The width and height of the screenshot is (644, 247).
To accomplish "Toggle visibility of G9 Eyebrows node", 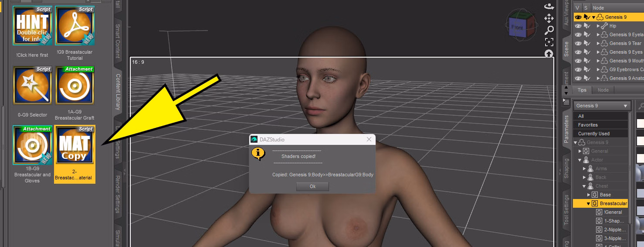I will pos(578,69).
